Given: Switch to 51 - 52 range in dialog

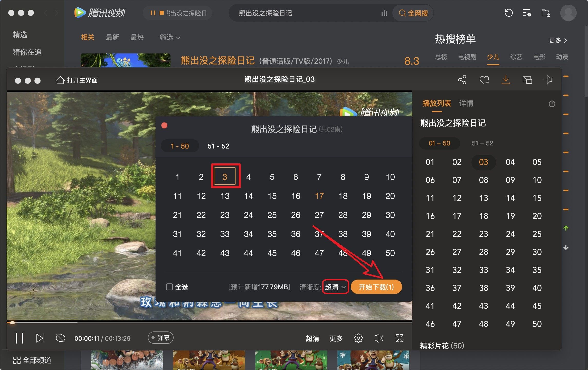Looking at the screenshot, I should point(218,146).
